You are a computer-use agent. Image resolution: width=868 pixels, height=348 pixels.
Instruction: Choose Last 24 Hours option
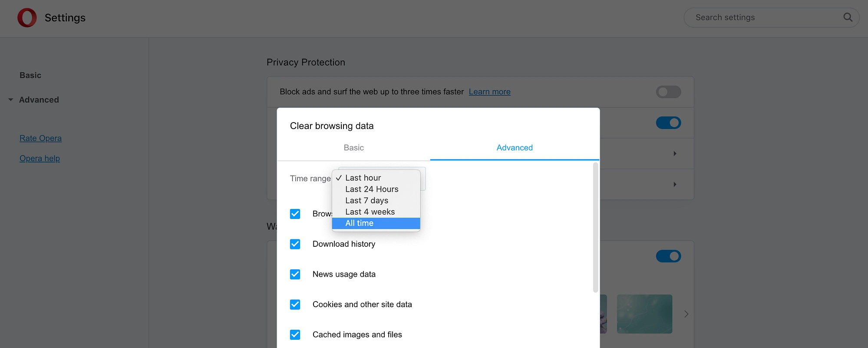pyautogui.click(x=376, y=189)
